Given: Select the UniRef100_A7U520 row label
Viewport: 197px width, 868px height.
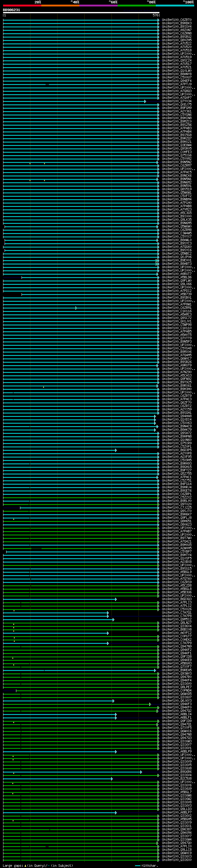Looking at the screenshot, I should (177, 47).
